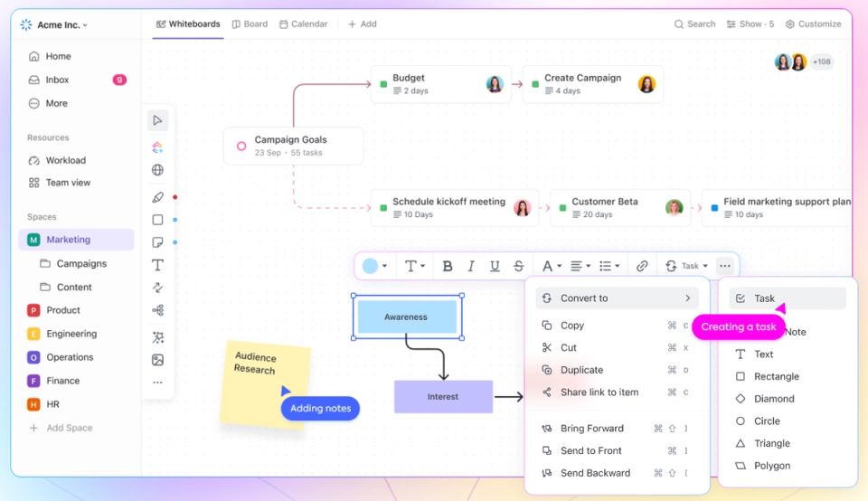Toggle underline formatting
Screen dimensions: 868x501
[x=495, y=266]
